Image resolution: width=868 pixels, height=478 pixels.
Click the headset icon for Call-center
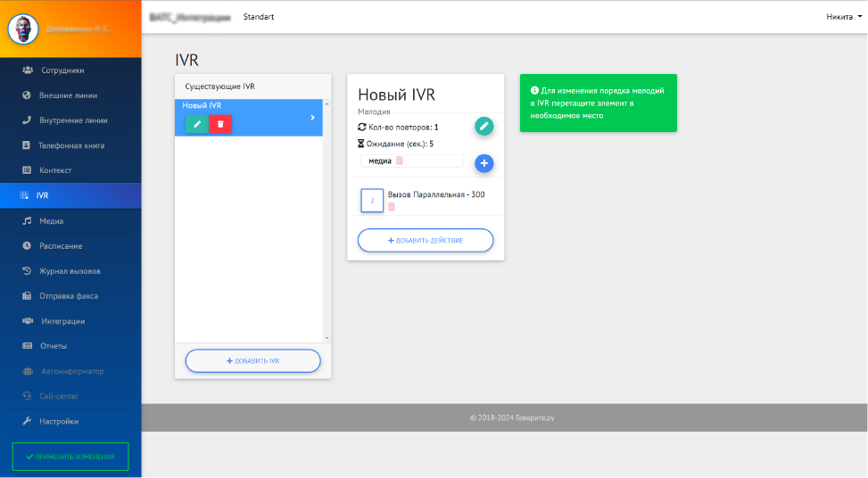[x=27, y=396]
